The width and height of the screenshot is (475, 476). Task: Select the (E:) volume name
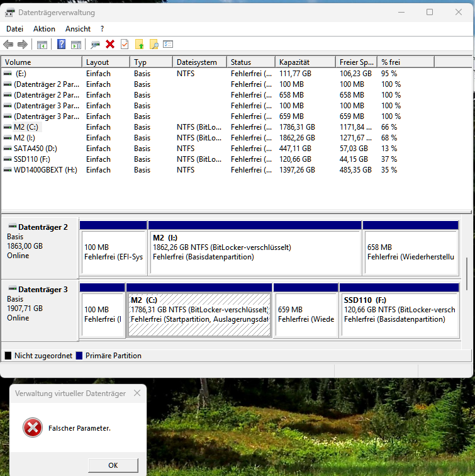[x=21, y=74]
